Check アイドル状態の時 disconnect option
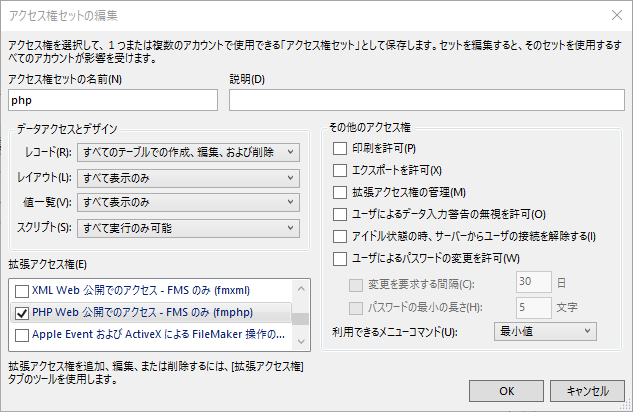 [340, 236]
